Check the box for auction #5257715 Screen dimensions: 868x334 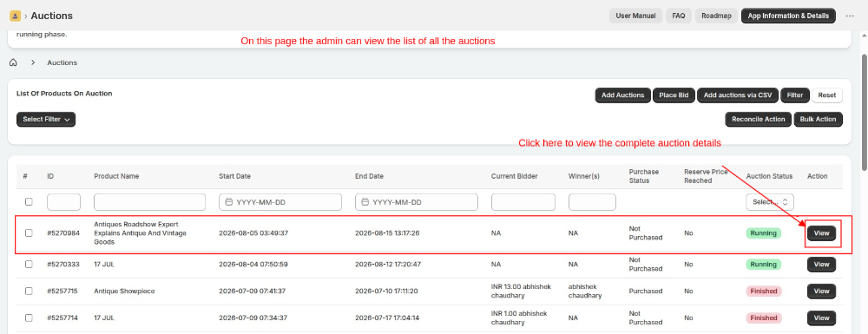coord(29,291)
